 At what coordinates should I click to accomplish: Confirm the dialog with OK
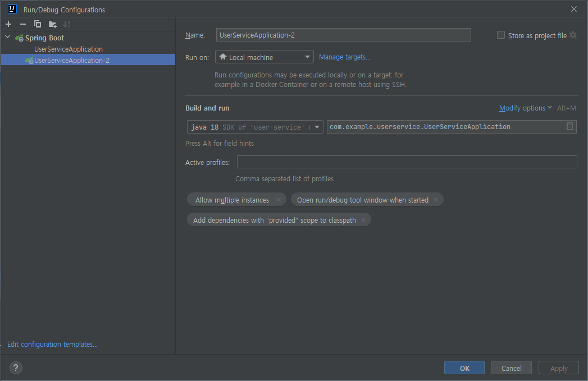(x=464, y=368)
